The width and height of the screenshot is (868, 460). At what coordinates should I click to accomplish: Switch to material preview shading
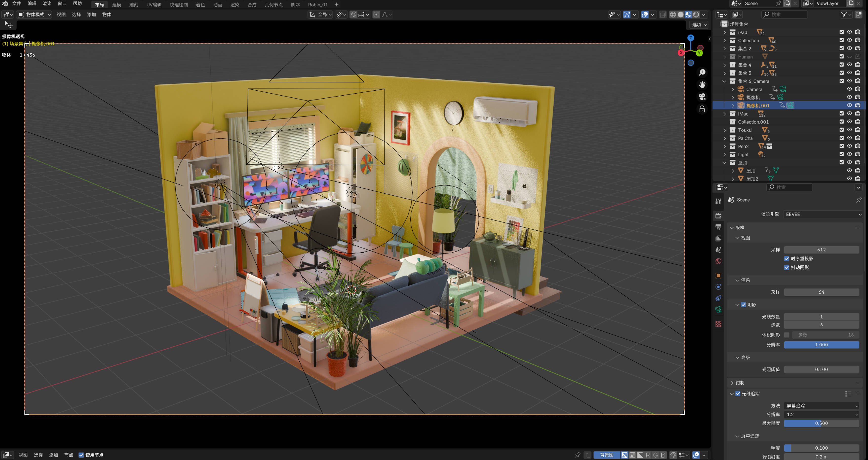click(x=688, y=15)
